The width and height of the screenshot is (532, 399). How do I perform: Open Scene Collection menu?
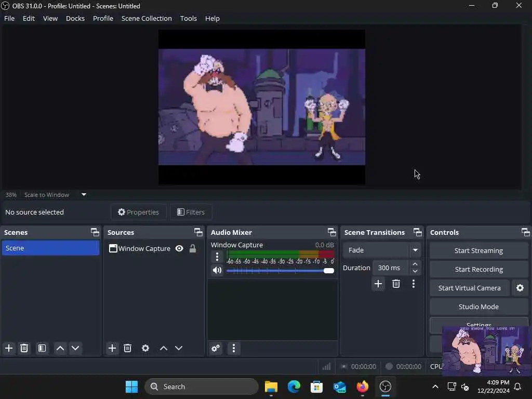(x=147, y=18)
